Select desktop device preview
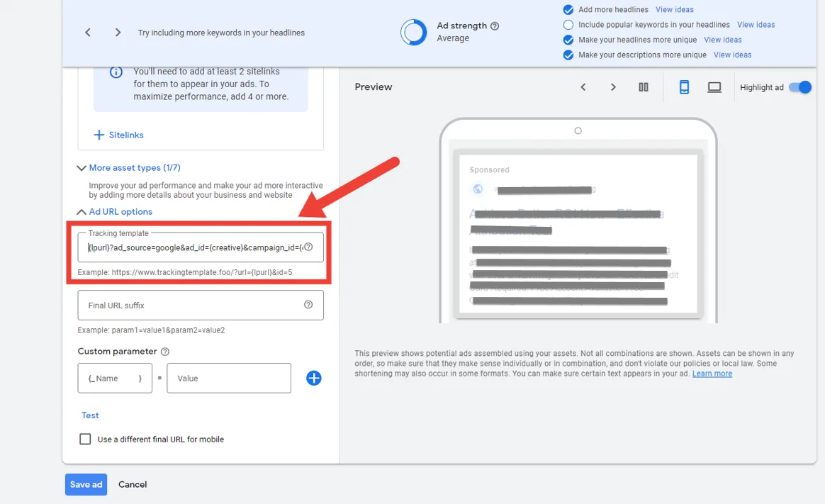 coord(714,87)
